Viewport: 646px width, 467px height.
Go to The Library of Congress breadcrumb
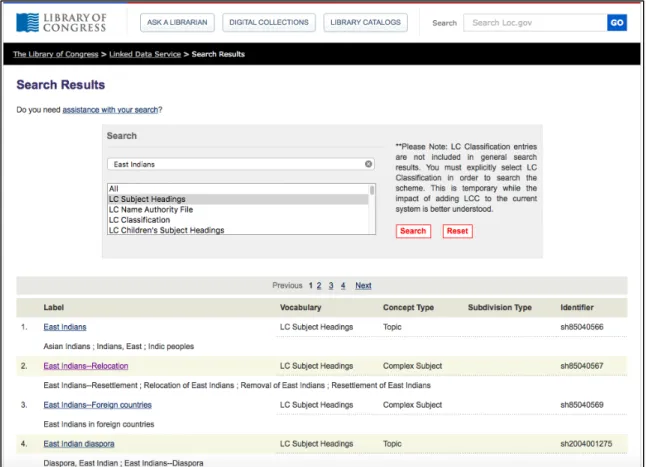pos(56,54)
